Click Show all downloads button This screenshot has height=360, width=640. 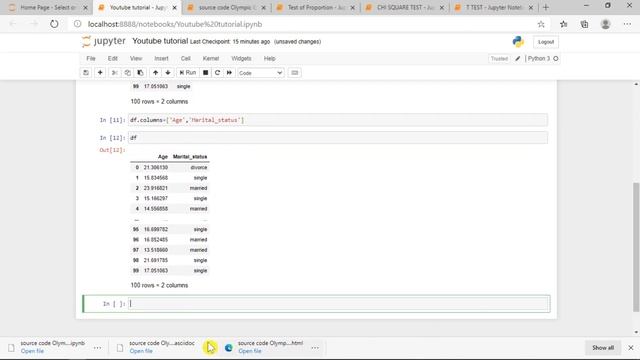(603, 348)
